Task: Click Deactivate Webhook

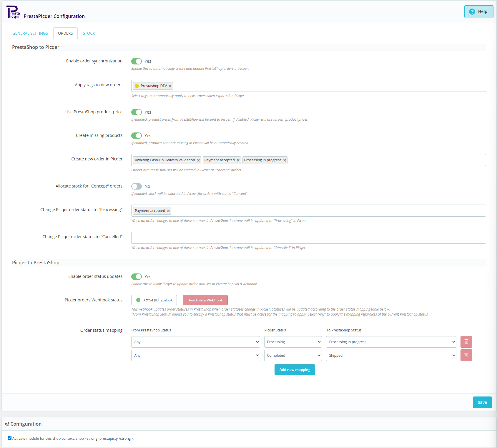Action: coord(205,300)
